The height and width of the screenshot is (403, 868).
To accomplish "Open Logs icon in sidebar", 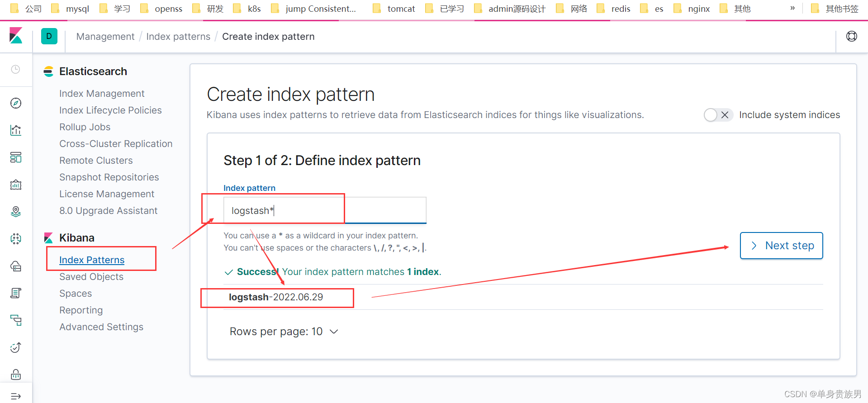I will tap(16, 293).
